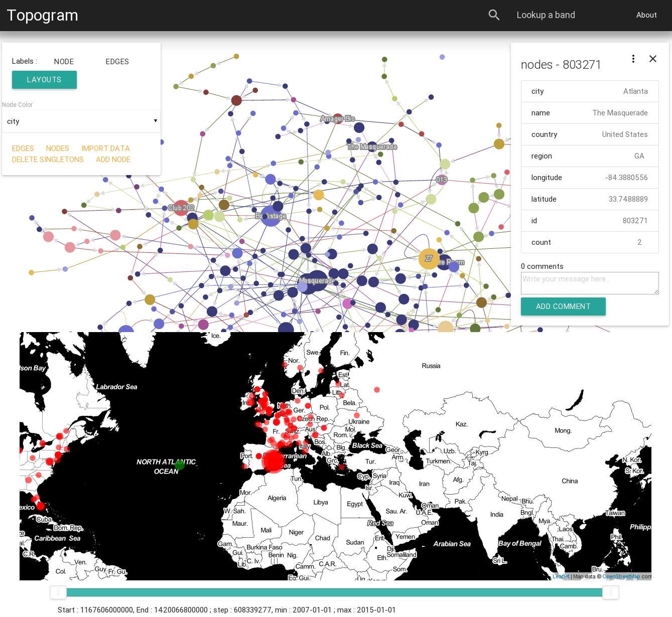
Task: Click the right time range slider handle
Action: click(x=610, y=592)
